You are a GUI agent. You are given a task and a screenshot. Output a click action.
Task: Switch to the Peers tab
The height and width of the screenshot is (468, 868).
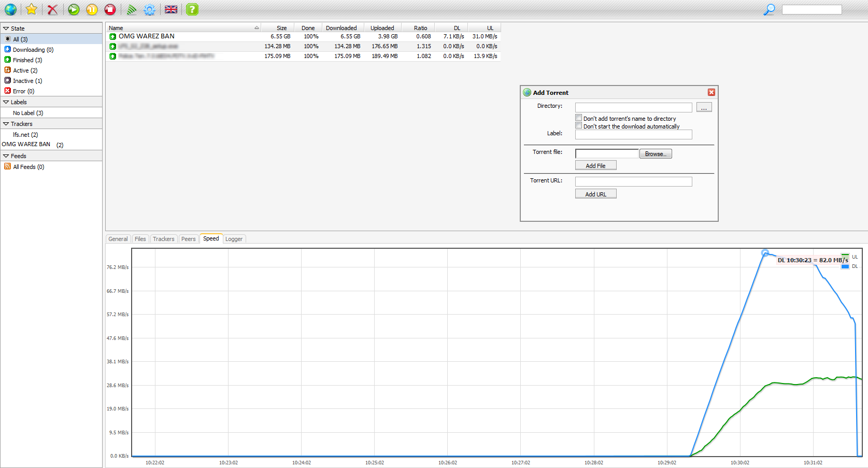188,239
